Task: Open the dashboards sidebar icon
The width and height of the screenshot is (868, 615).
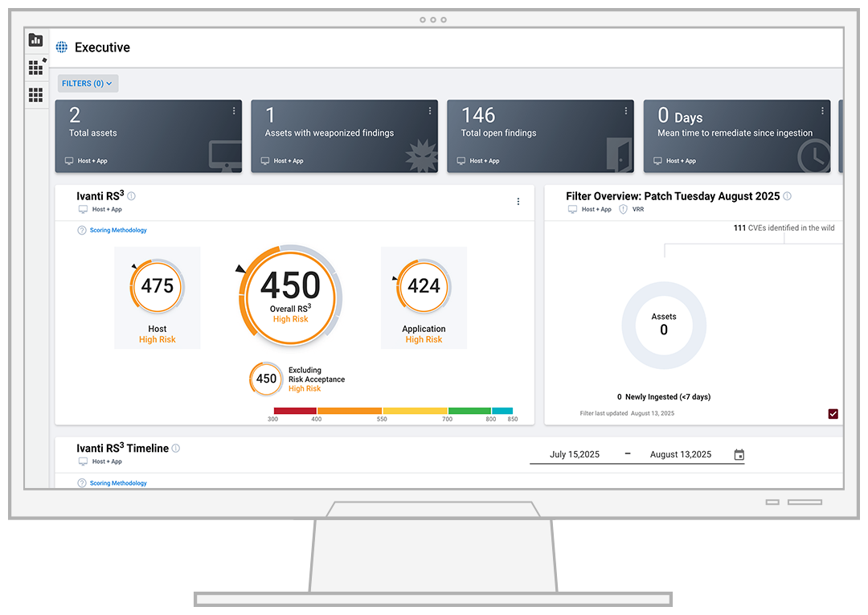Action: point(36,39)
